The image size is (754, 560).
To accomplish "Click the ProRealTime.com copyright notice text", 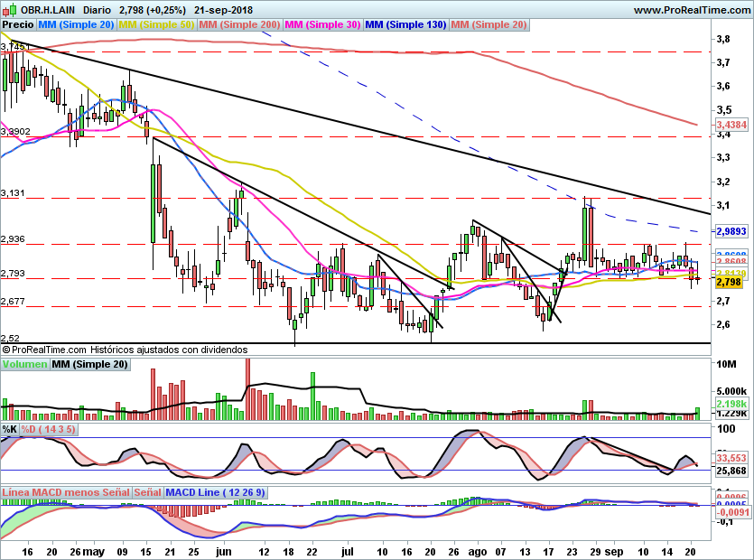I will pyautogui.click(x=125, y=349).
